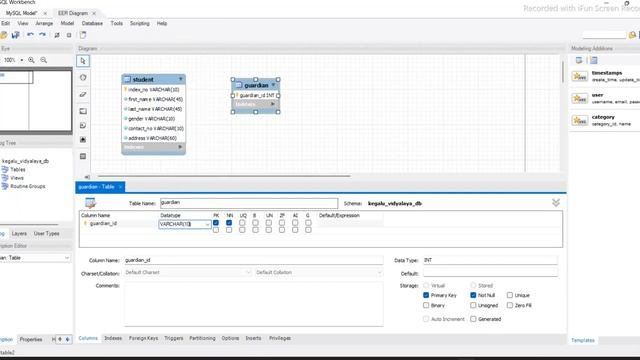Select the pointer selection tool
This screenshot has width=640, height=360.
tap(83, 61)
